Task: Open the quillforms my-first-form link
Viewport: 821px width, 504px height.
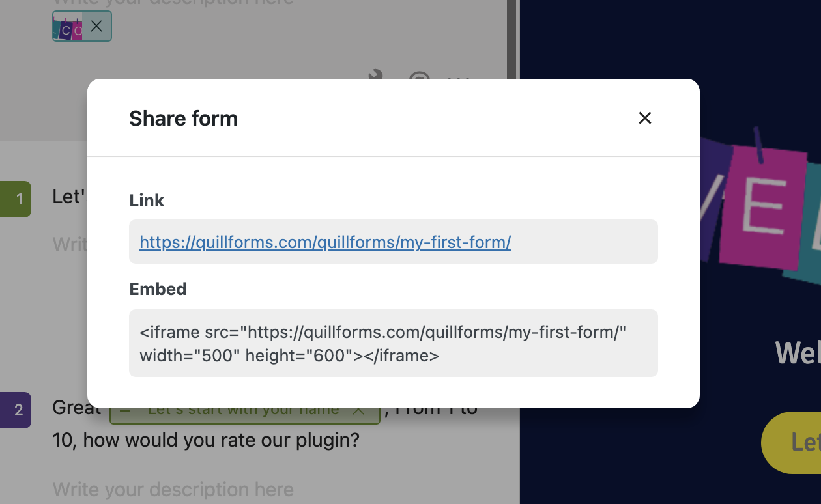Action: click(325, 242)
